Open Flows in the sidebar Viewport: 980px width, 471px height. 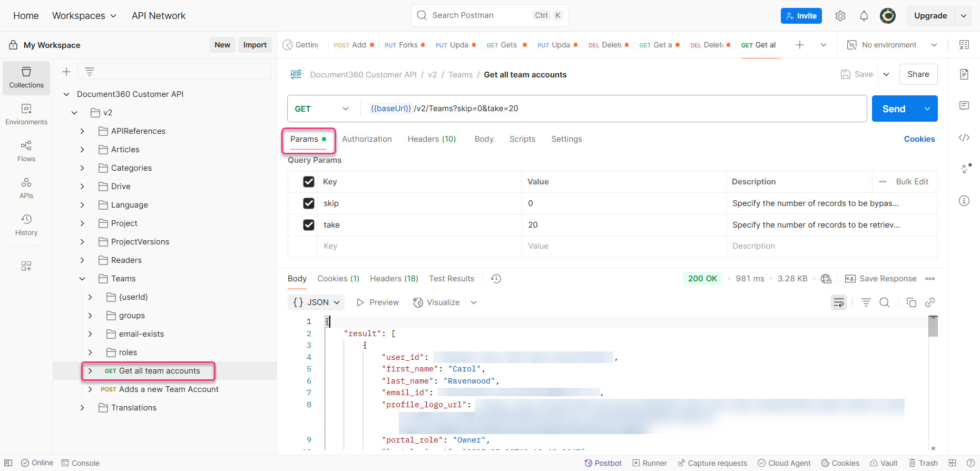[x=26, y=151]
